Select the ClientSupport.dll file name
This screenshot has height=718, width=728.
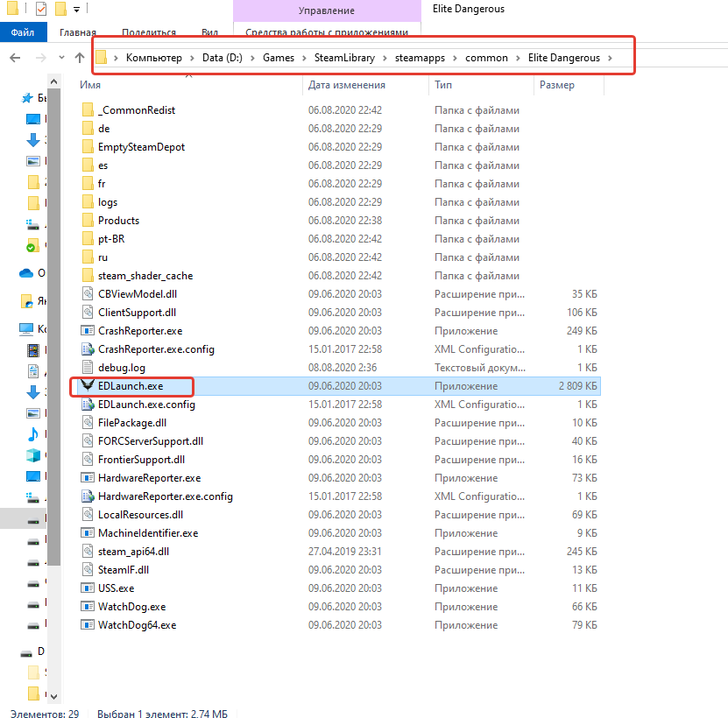pos(137,312)
